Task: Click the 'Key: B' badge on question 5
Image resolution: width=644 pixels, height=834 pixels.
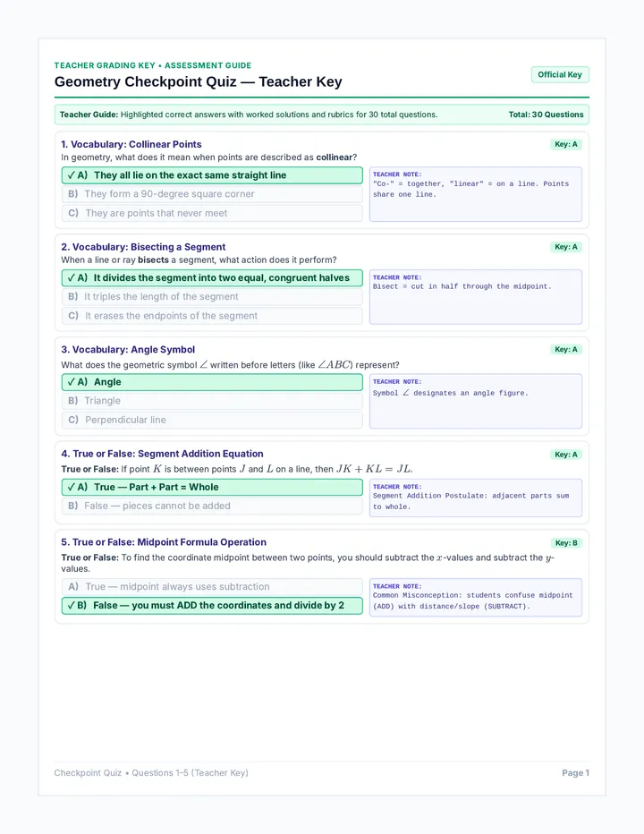Action: (x=566, y=543)
